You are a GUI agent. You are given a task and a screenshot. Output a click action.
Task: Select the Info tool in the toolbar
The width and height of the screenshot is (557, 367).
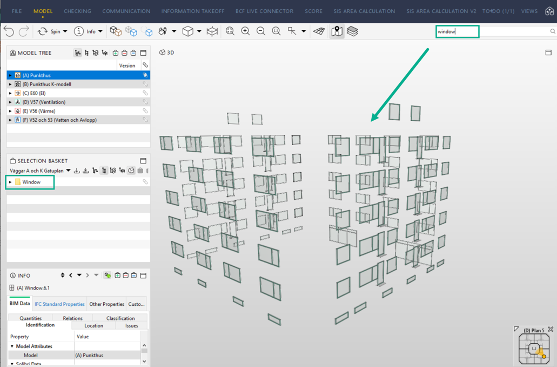coord(85,32)
